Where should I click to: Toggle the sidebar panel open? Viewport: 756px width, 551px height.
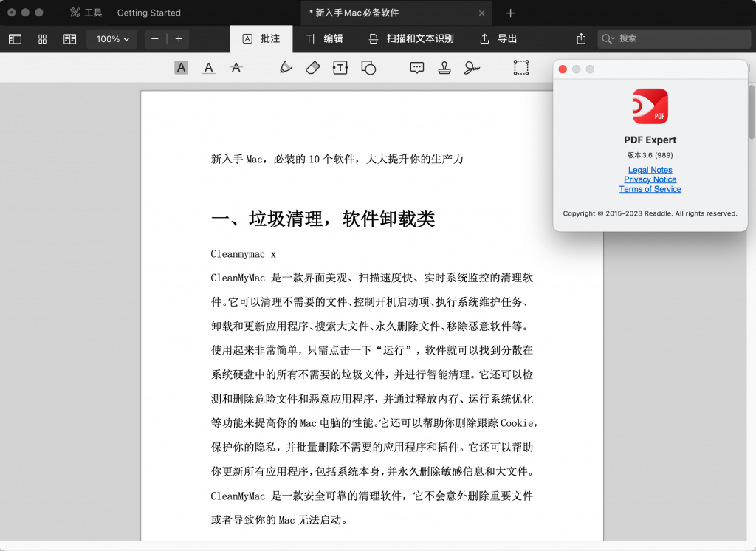point(15,38)
